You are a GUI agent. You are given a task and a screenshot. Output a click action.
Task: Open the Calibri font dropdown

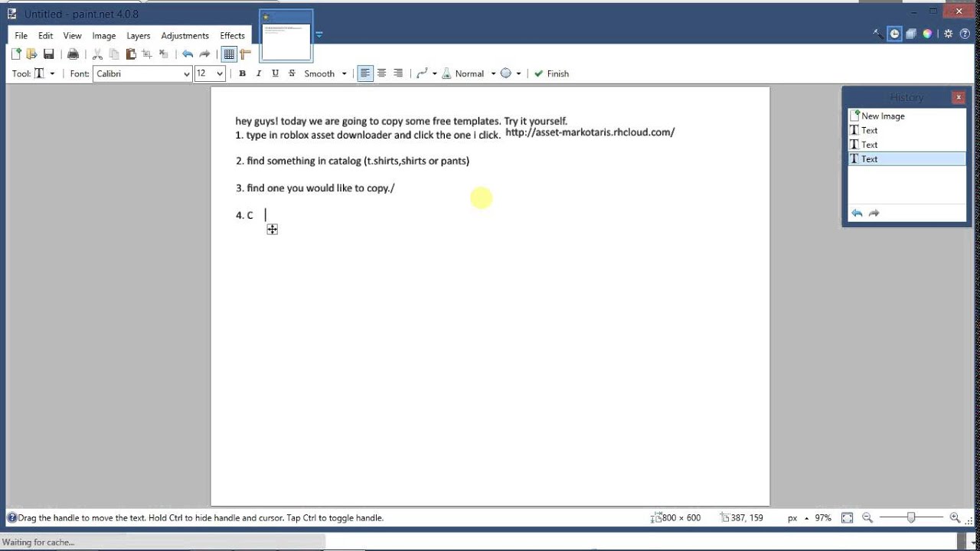coord(142,73)
